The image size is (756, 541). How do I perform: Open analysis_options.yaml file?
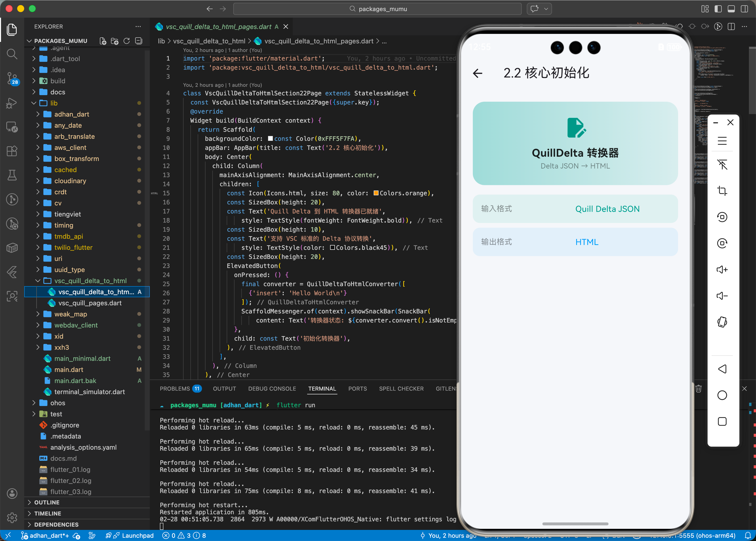pyautogui.click(x=88, y=447)
